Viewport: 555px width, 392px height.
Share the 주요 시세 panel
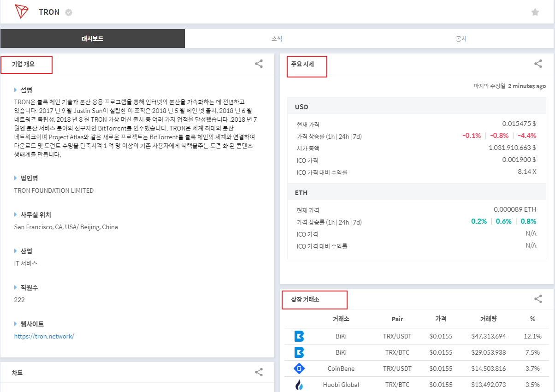tap(538, 64)
